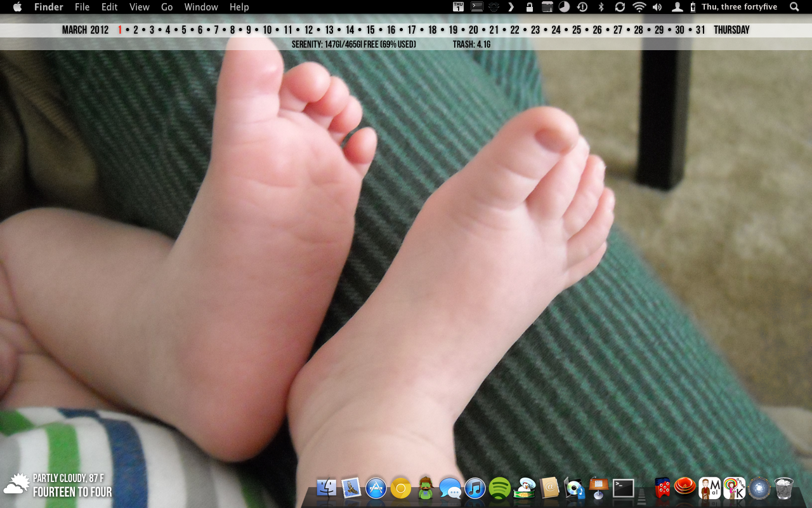The height and width of the screenshot is (508, 812).
Task: Open the red dice stack in Dock
Action: coord(662,488)
